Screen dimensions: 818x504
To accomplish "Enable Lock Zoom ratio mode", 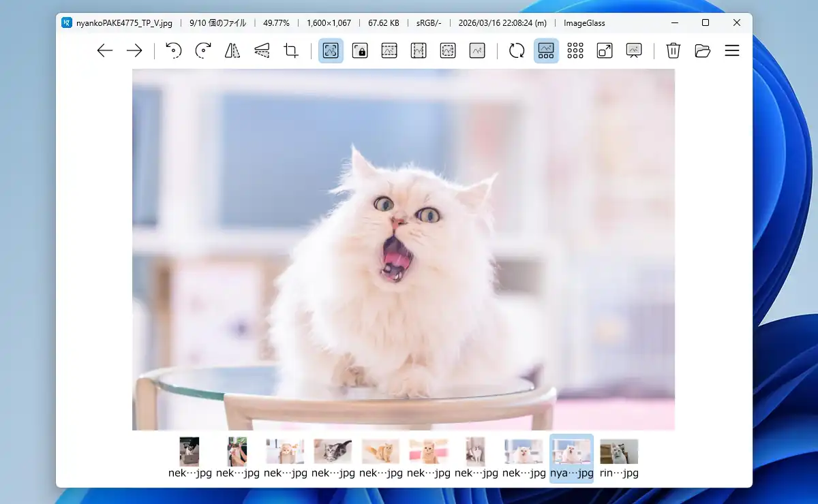I will click(x=360, y=50).
